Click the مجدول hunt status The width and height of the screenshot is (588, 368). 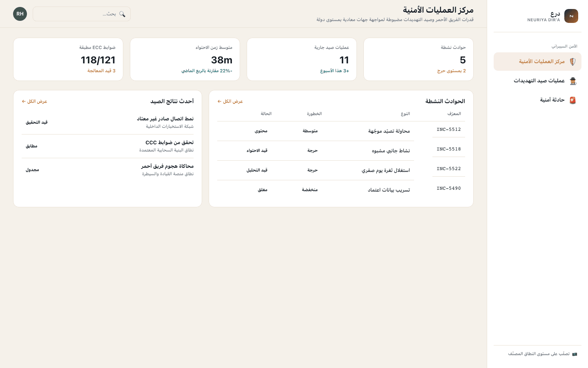[x=33, y=170]
